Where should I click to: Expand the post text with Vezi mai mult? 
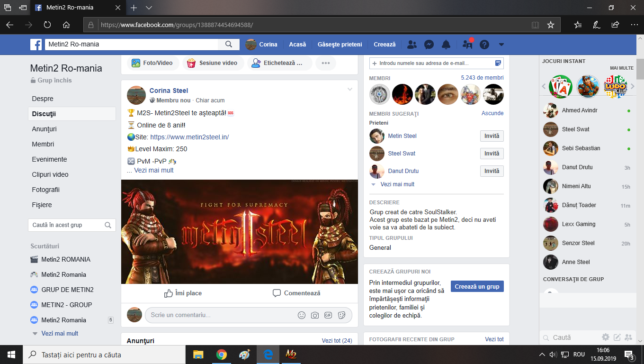[x=154, y=170]
